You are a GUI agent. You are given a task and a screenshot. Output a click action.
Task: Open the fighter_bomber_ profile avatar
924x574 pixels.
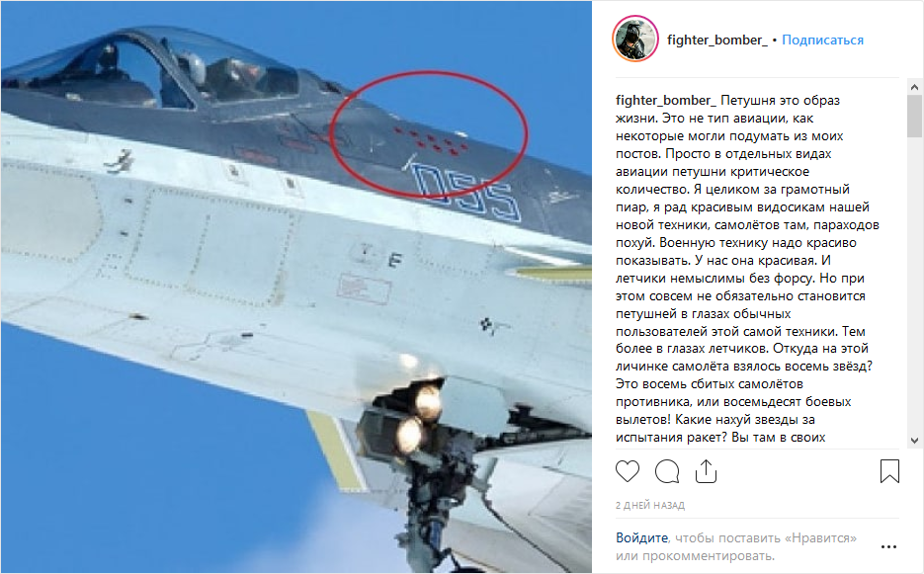click(x=635, y=39)
